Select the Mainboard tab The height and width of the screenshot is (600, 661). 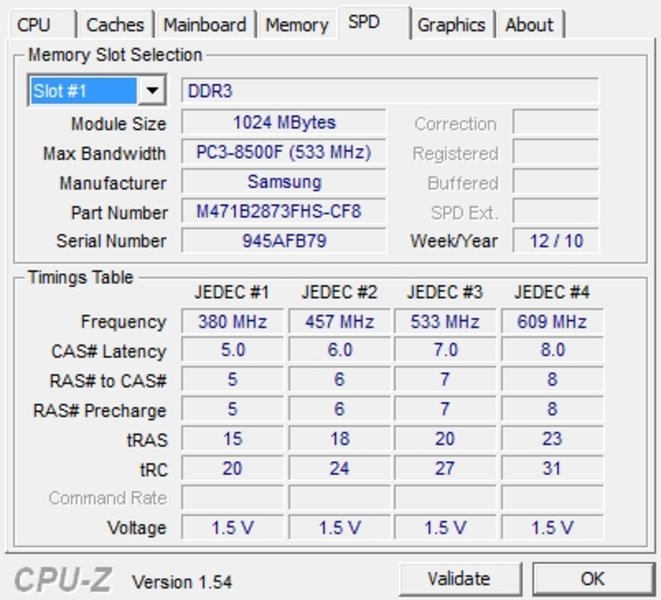pos(205,25)
